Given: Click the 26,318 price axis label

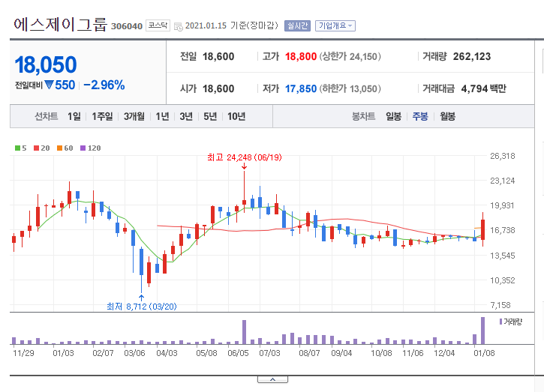Looking at the screenshot, I should (x=503, y=156).
